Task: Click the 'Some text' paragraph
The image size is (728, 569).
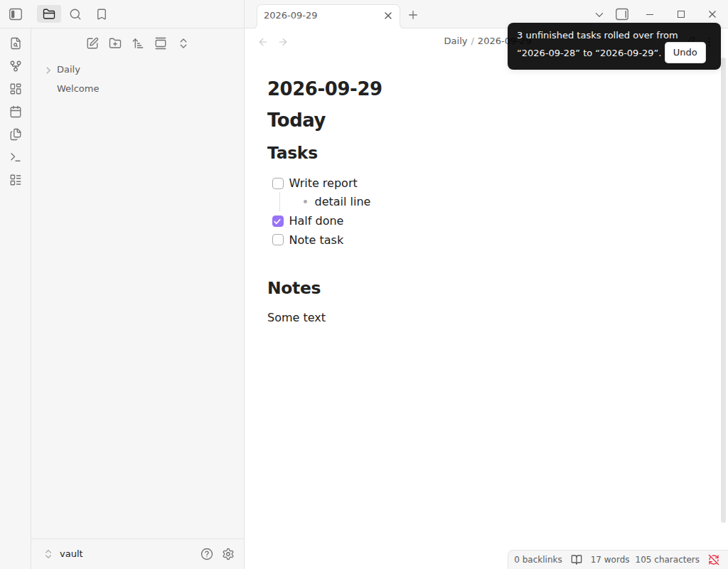Action: tap(296, 318)
